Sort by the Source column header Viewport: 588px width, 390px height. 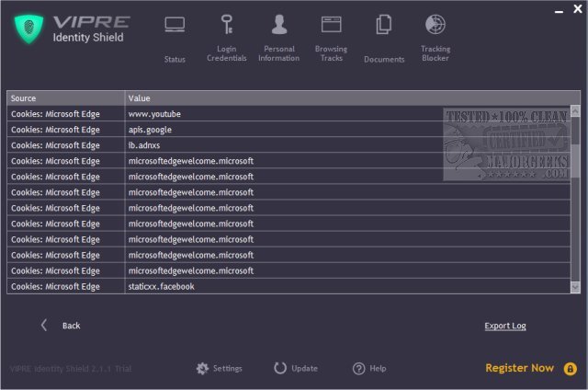click(x=65, y=98)
